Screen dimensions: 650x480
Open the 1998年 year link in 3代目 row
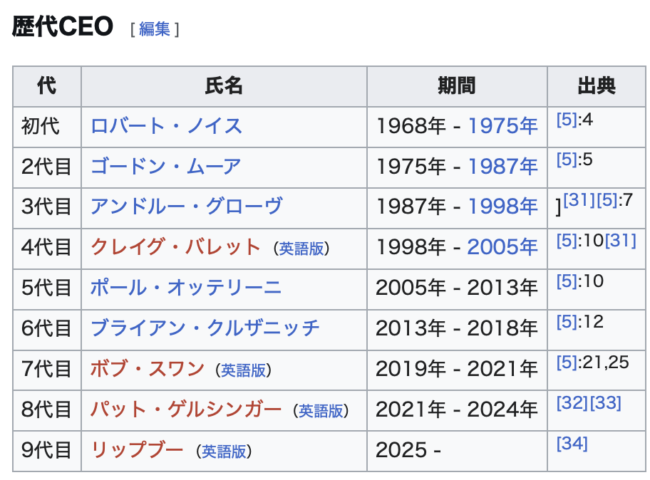tap(503, 207)
